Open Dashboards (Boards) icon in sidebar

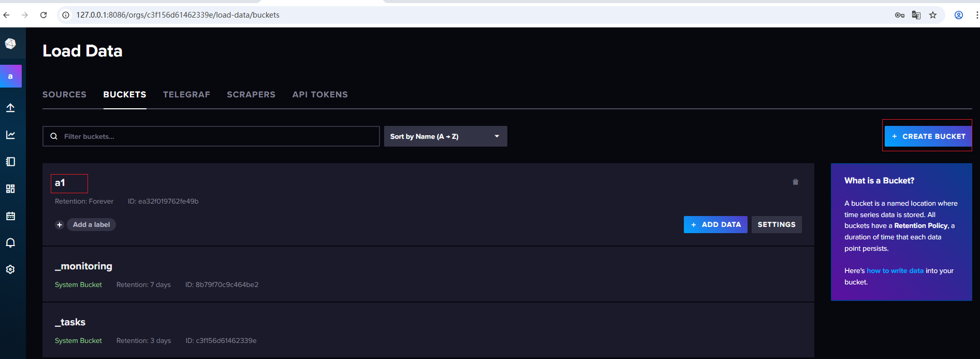click(x=10, y=189)
